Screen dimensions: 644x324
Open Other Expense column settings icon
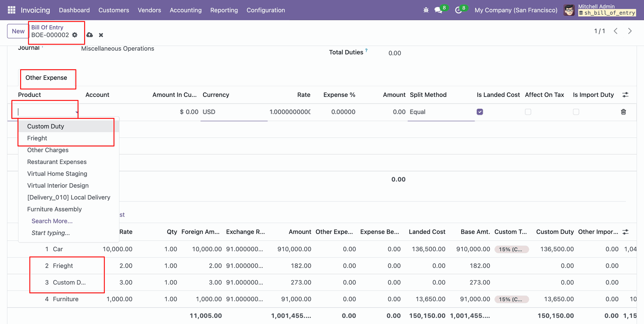pyautogui.click(x=625, y=95)
